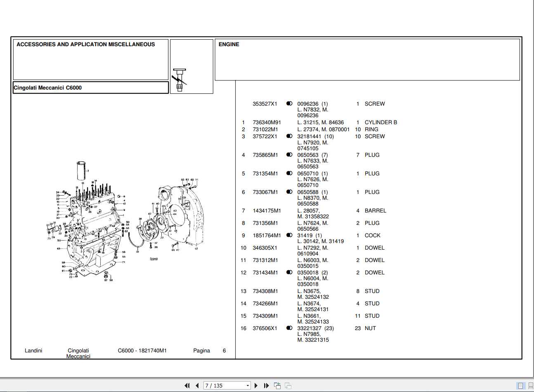Toggle the half-circle marker beside 353527X1
Viewport: 534px width, 392px height.
click(289, 104)
